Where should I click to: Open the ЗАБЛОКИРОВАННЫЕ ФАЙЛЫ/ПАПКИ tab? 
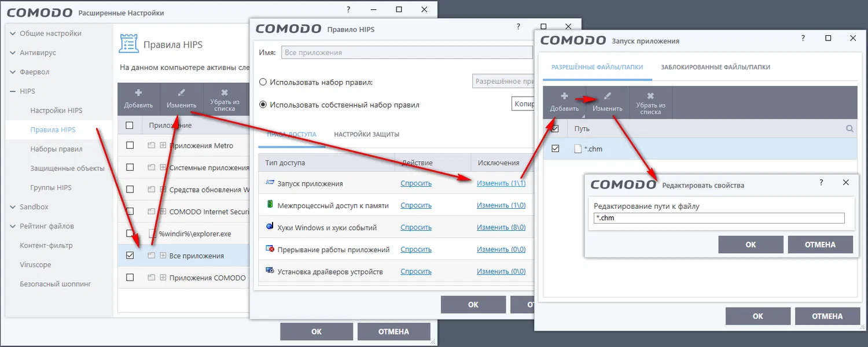715,67
